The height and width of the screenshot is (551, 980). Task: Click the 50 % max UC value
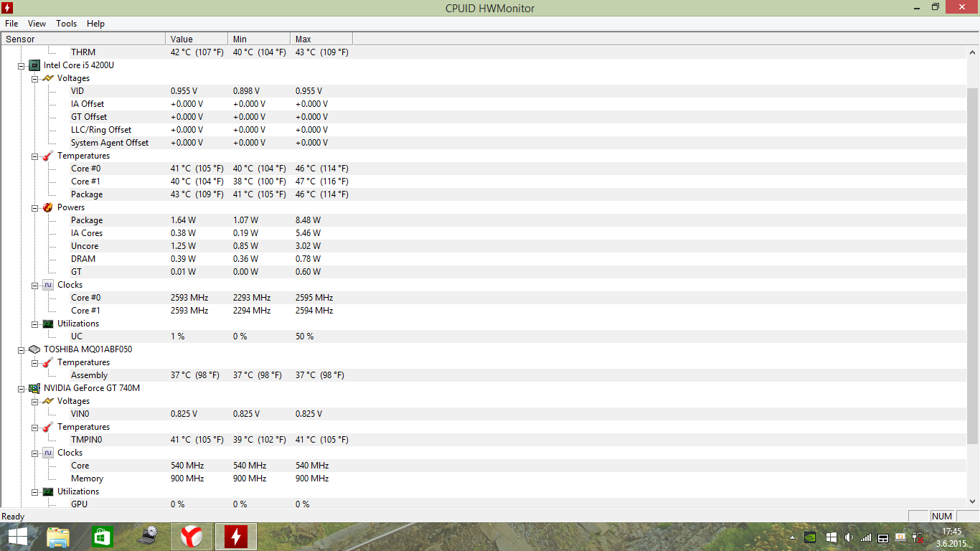pos(305,336)
